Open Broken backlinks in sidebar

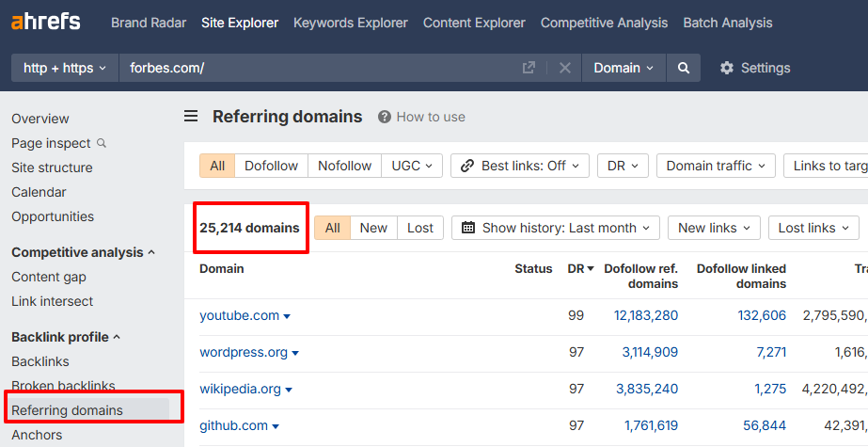tap(64, 386)
